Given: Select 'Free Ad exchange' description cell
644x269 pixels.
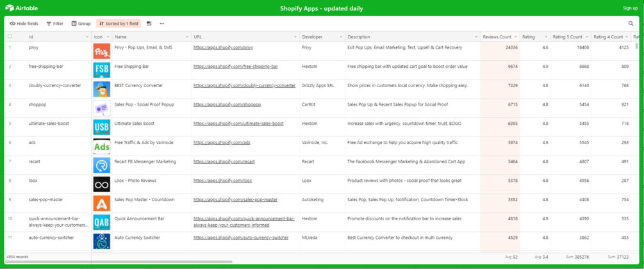Looking at the screenshot, I should [413, 146].
